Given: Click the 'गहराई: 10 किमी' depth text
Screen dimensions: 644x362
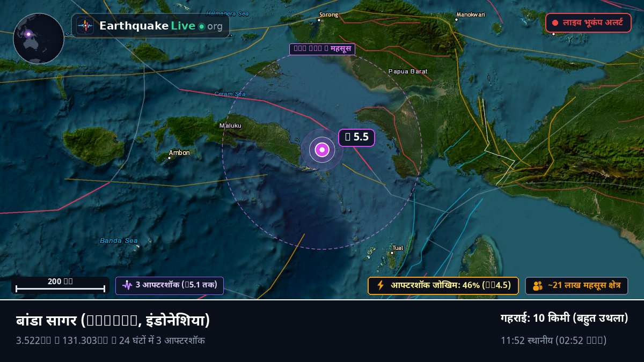Looking at the screenshot, I should (564, 318).
